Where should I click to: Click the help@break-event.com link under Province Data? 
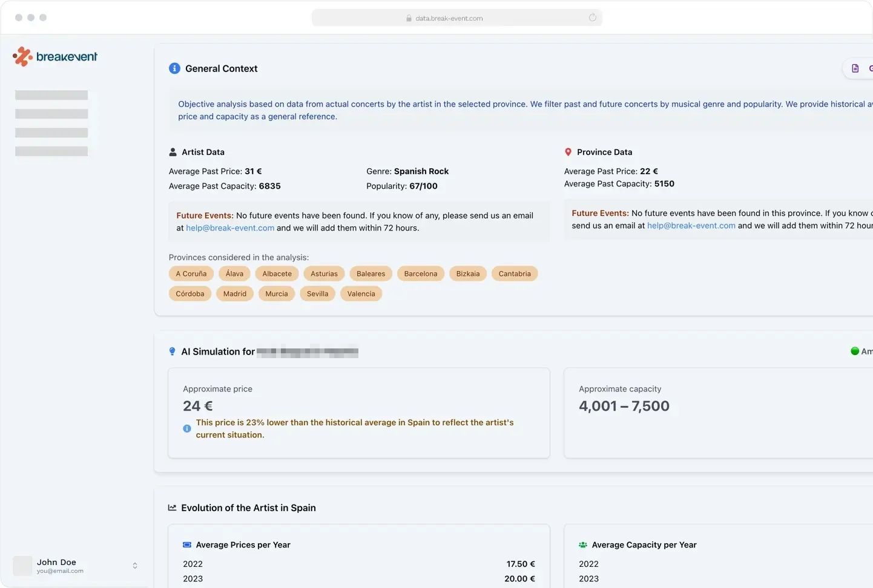(691, 226)
